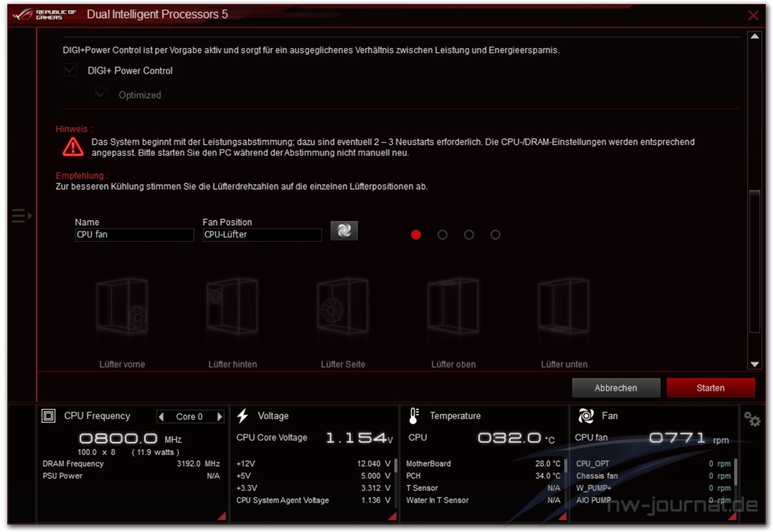Click the Water In T Sensor row
Viewport: 773px width, 532px height.
(x=483, y=500)
